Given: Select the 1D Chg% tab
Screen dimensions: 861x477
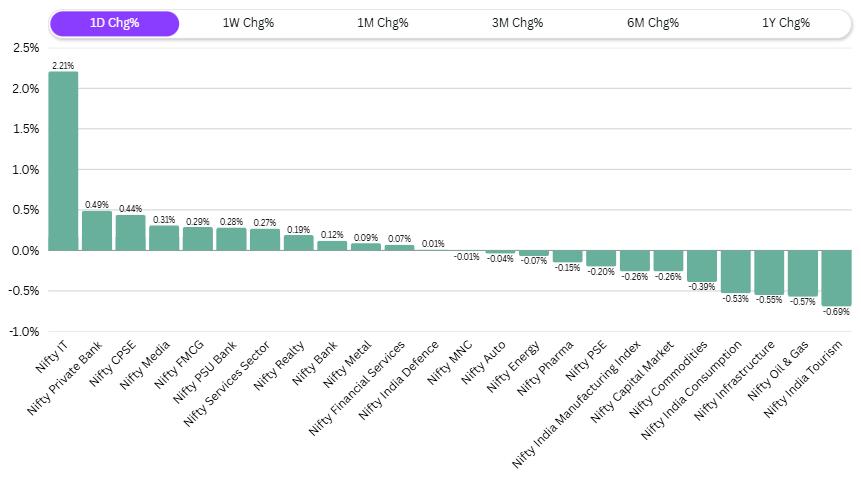Looking at the screenshot, I should click(114, 24).
